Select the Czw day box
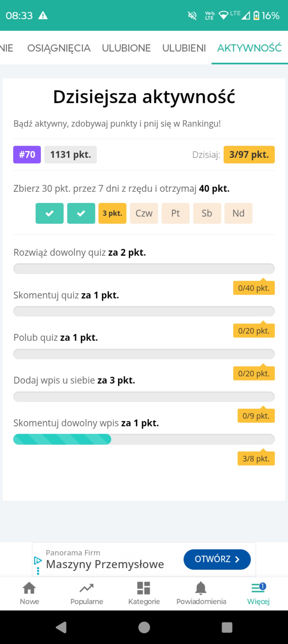The image size is (288, 644). point(144,213)
